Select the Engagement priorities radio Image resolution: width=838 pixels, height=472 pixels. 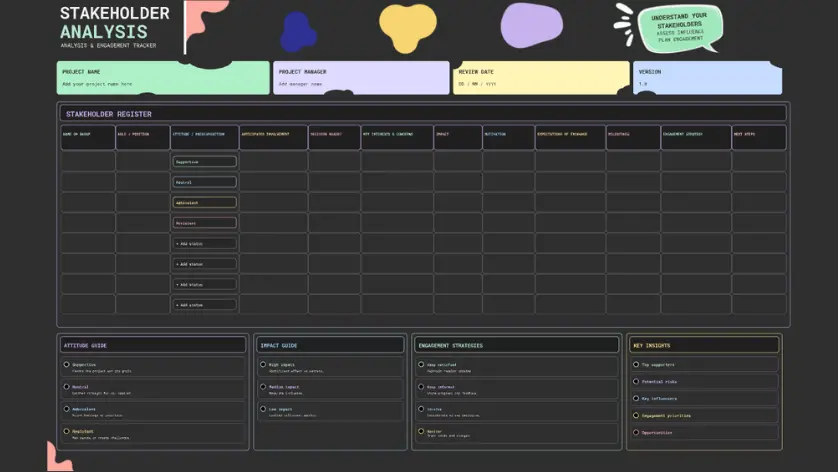point(636,415)
